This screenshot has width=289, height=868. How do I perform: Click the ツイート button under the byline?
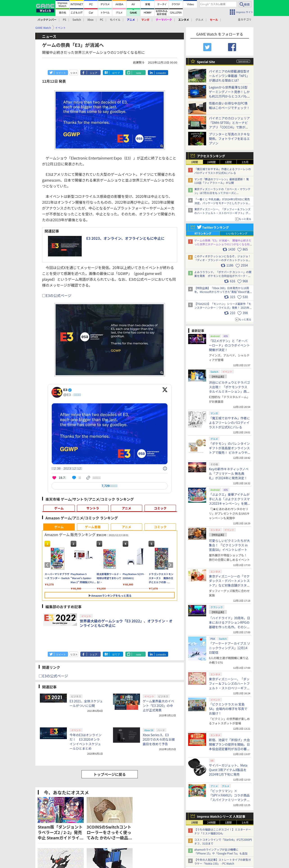click(x=58, y=73)
